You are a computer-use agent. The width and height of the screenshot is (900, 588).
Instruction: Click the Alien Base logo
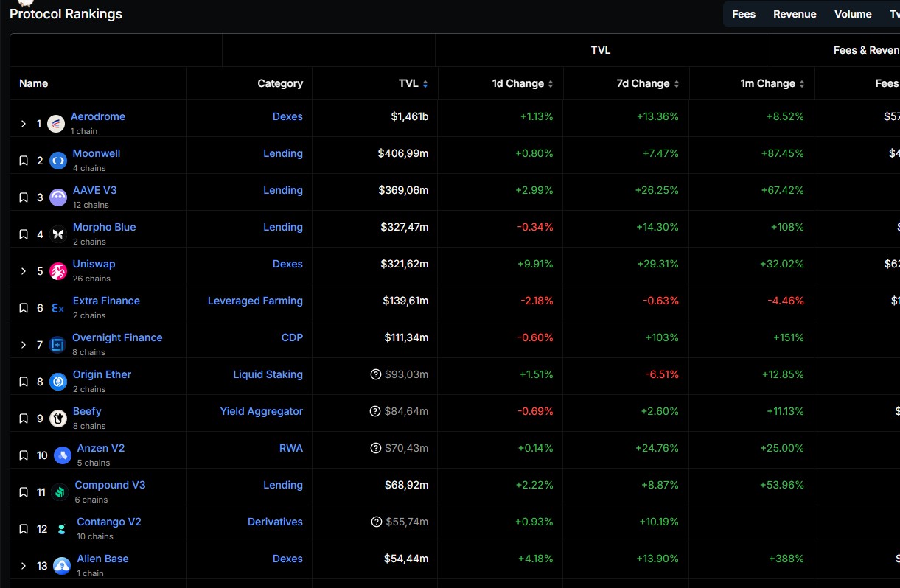[x=63, y=566]
